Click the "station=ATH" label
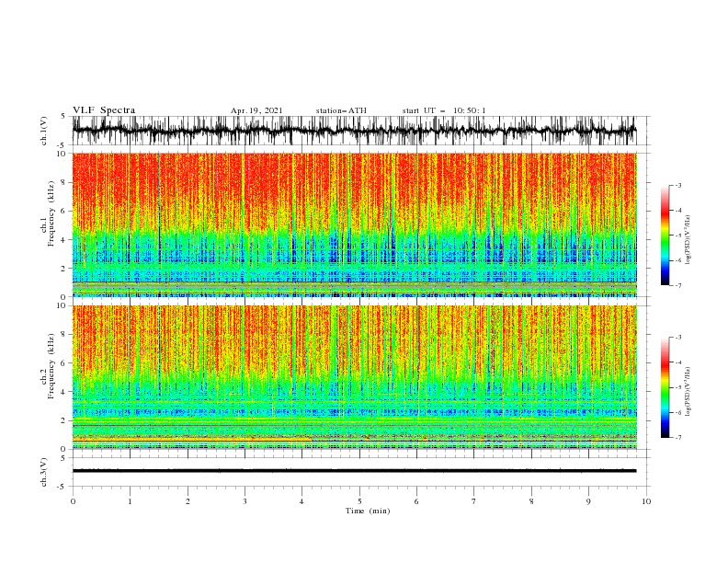This screenshot has height=563, width=728. [341, 110]
